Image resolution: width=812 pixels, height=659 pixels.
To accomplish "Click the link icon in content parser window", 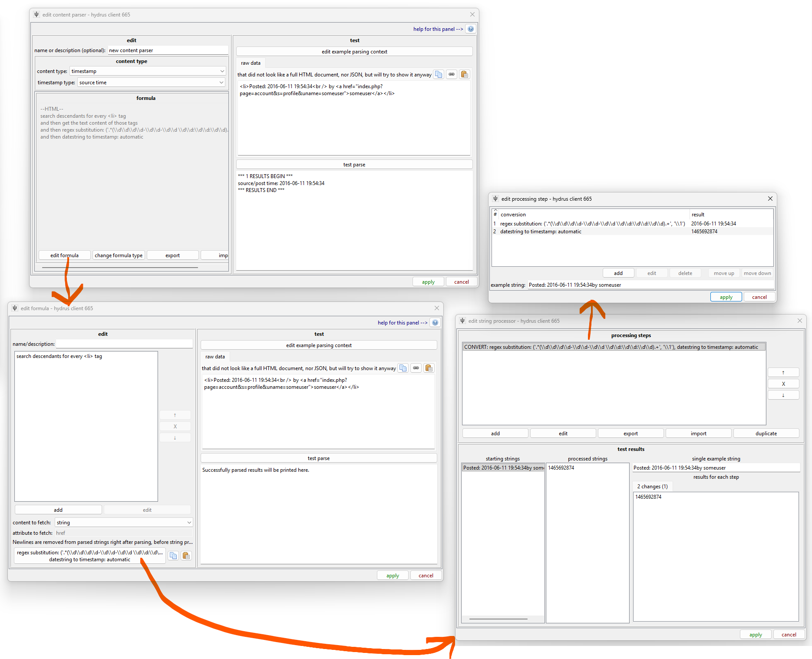I will coord(452,75).
